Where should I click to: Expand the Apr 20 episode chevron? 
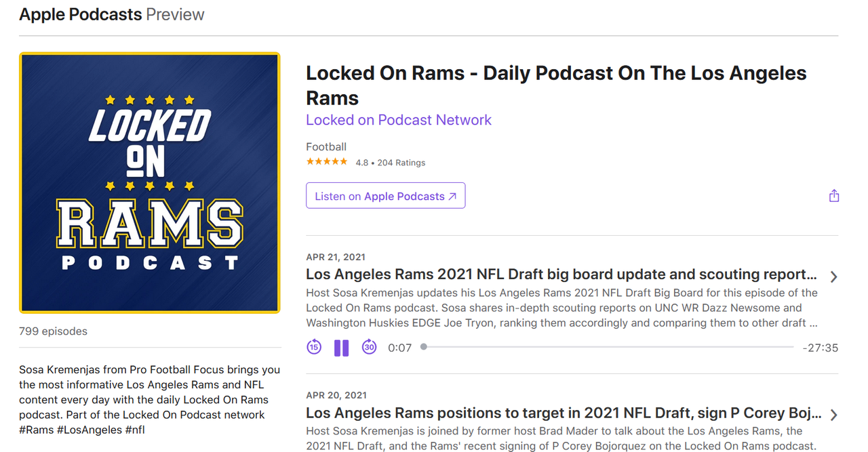834,415
